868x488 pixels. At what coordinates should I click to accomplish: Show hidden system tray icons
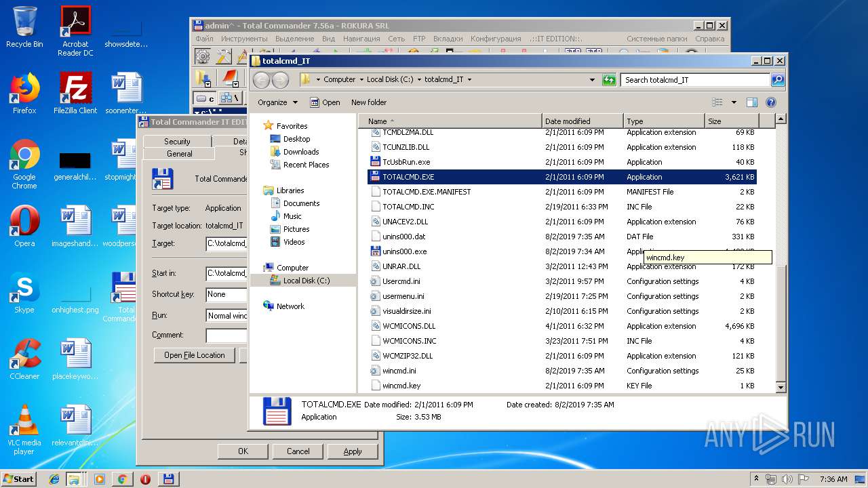tap(756, 479)
